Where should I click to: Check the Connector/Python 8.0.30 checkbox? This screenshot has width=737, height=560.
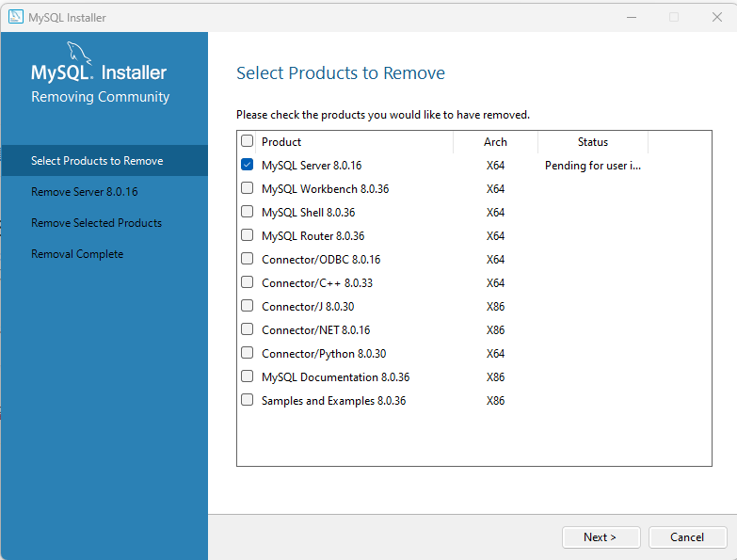pyautogui.click(x=247, y=353)
